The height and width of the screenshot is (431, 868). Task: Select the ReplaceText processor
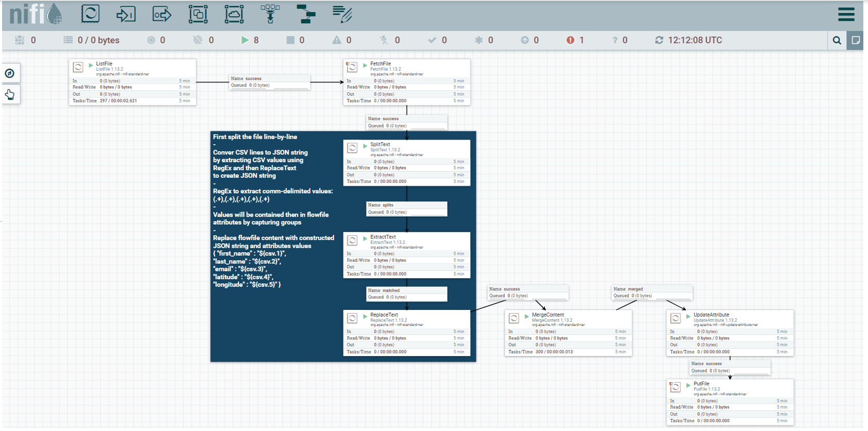tap(407, 333)
